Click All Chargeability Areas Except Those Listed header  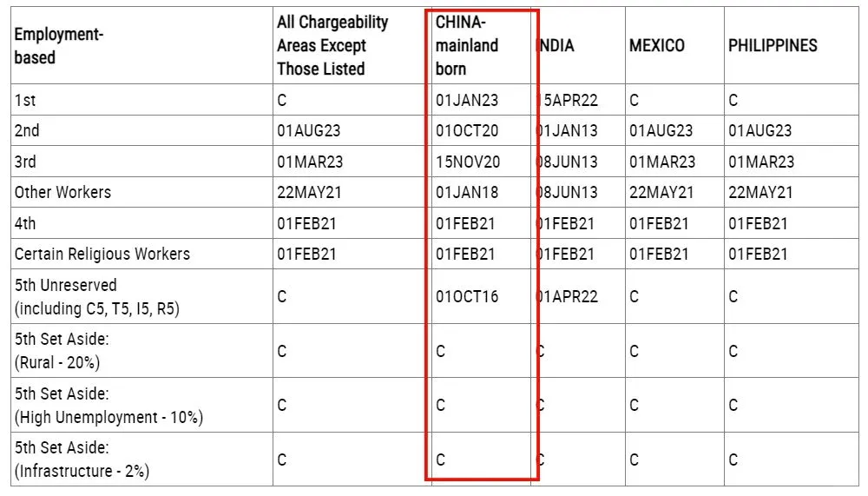point(332,45)
